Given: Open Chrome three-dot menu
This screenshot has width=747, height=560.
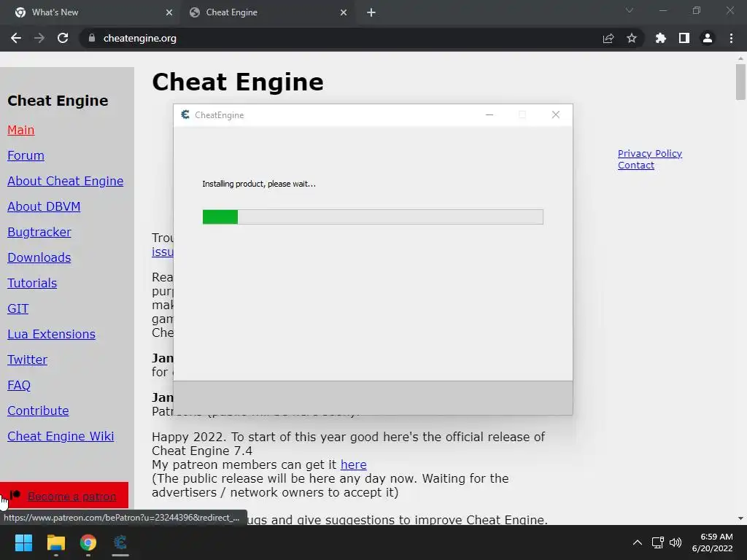Looking at the screenshot, I should [731, 38].
